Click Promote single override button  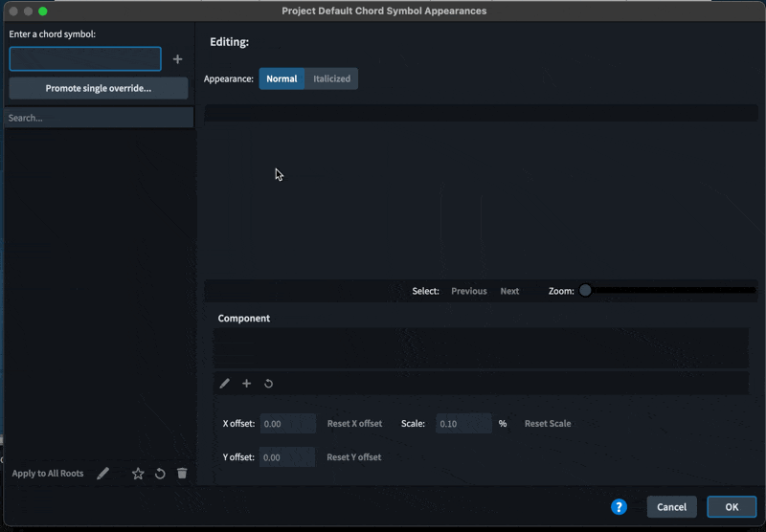click(x=99, y=88)
